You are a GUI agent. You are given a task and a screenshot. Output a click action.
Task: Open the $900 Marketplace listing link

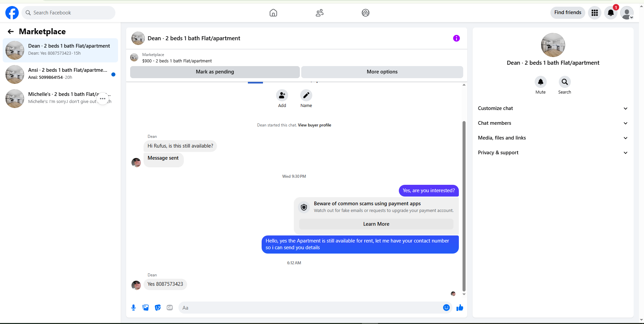(x=177, y=61)
